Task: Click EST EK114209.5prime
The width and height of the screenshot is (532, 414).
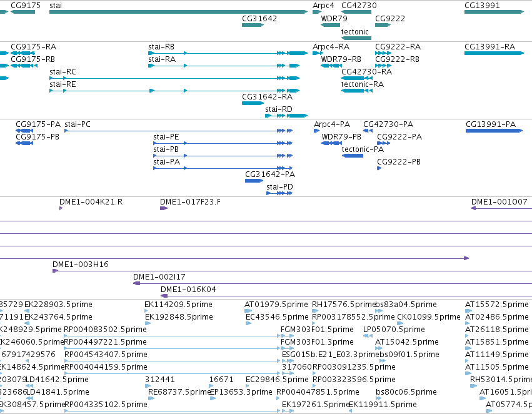Action: (x=178, y=305)
